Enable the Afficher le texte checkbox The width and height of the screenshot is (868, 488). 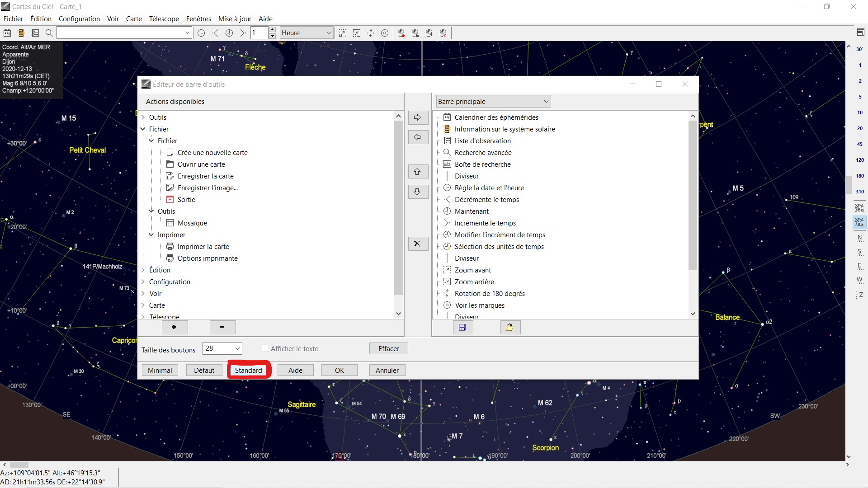coord(265,348)
